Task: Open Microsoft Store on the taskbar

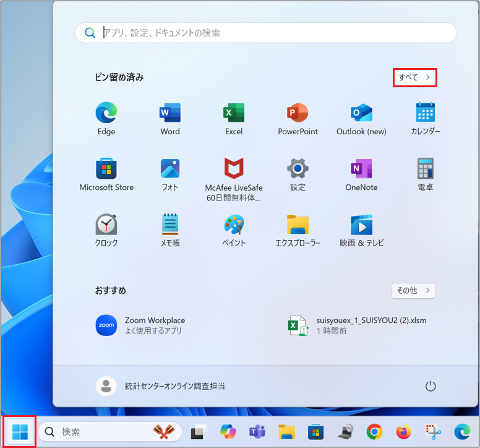Action: 315,432
